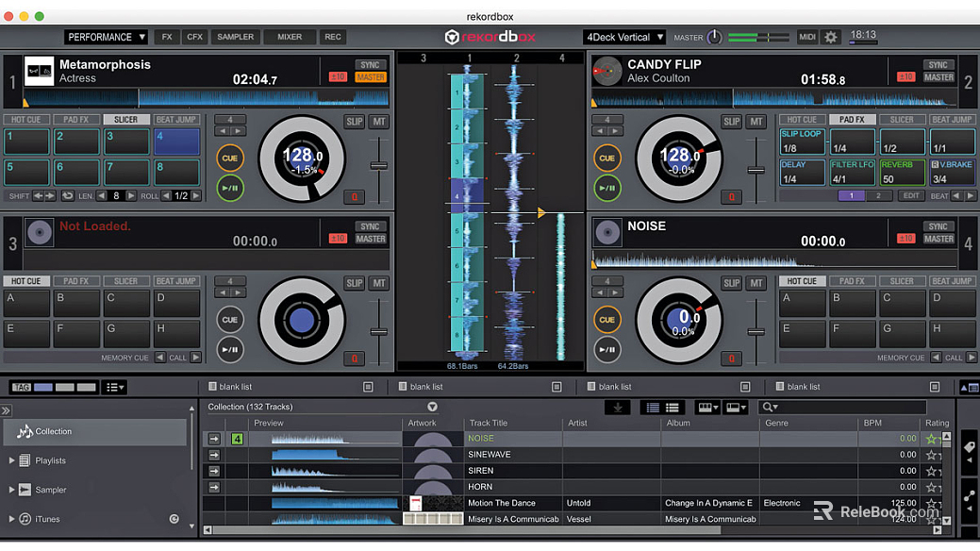Screen dimensions: 980x551
Task: Select the PAD FX tab on deck 2
Action: [x=851, y=120]
